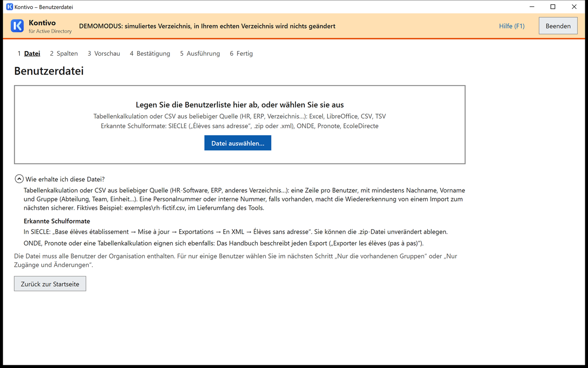
Task: Click the file drop zone heading text
Action: point(240,105)
